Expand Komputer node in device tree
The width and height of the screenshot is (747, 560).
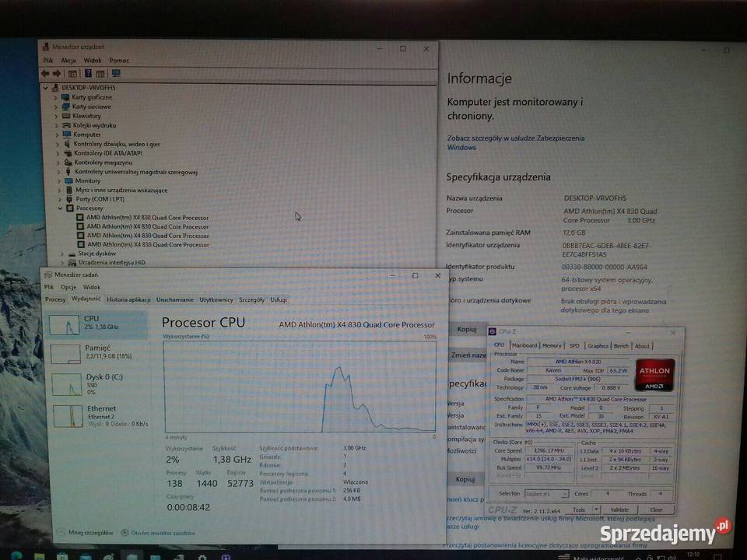click(57, 135)
